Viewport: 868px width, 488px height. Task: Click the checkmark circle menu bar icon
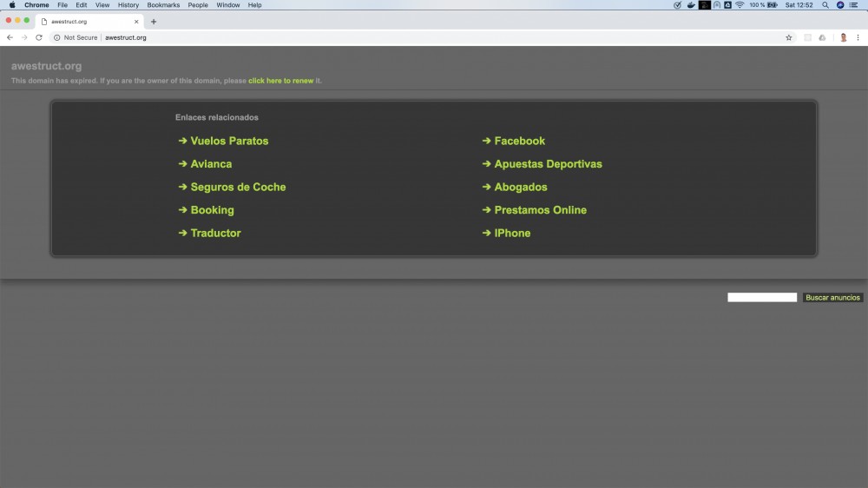[x=677, y=5]
